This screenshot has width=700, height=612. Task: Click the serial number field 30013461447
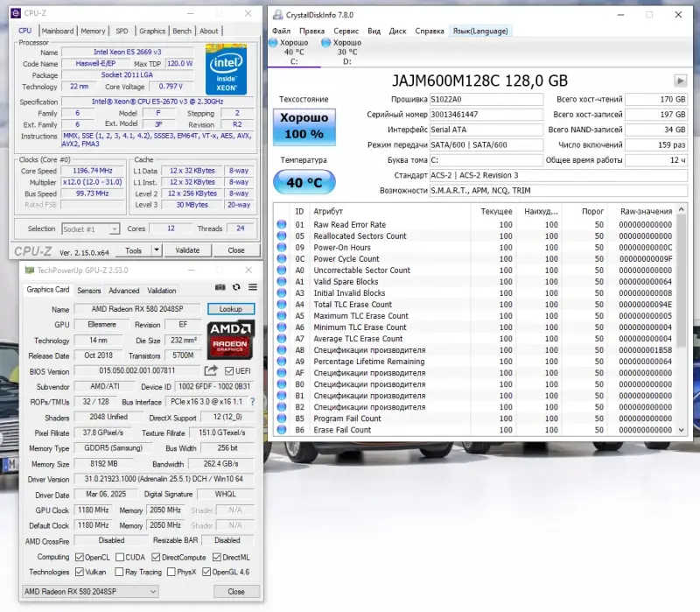(486, 115)
